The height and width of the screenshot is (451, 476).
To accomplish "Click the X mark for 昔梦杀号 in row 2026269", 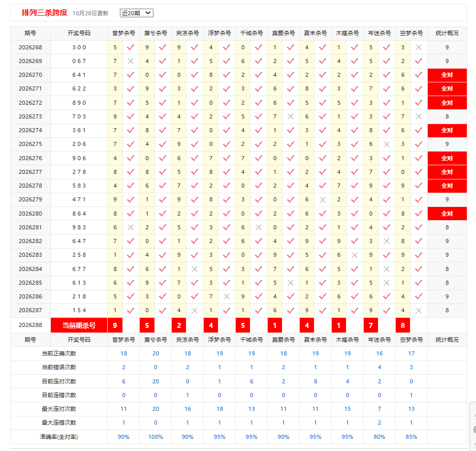I will [x=131, y=61].
